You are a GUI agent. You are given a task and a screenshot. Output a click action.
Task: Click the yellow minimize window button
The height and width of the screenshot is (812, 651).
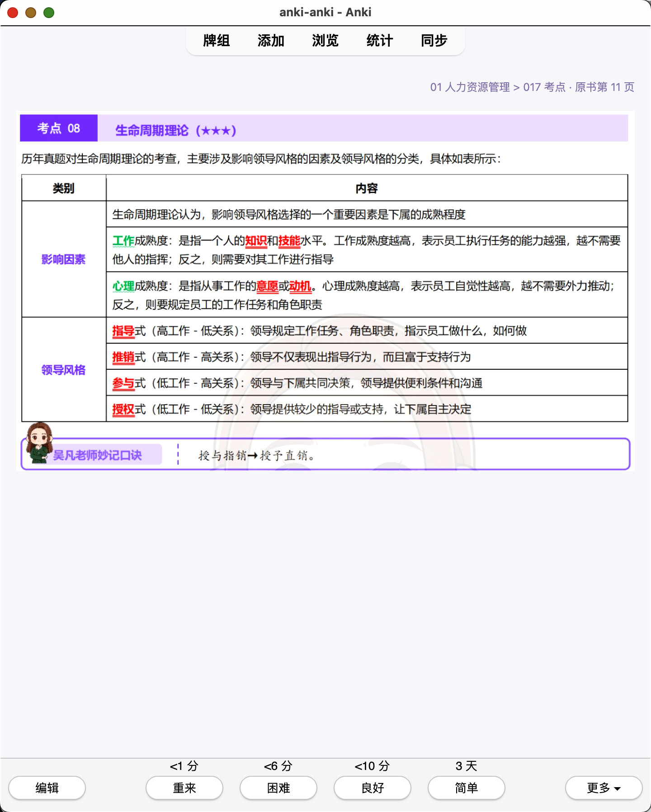[x=31, y=13]
